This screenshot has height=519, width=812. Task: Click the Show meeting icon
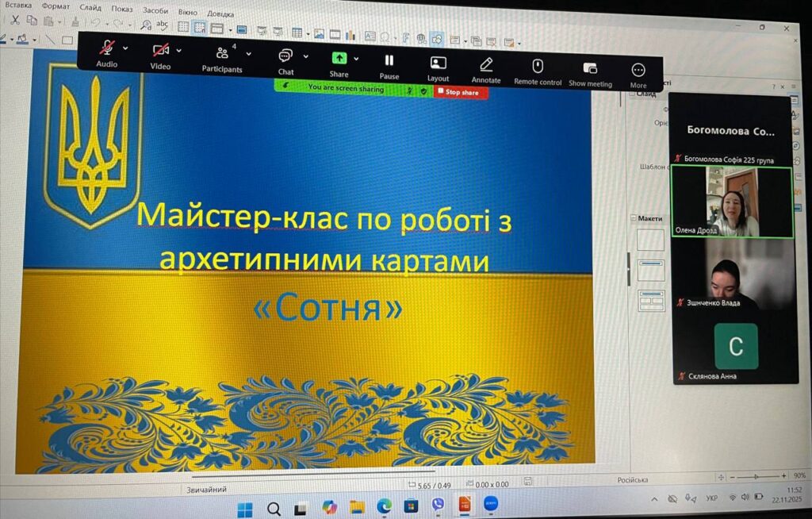(x=590, y=68)
